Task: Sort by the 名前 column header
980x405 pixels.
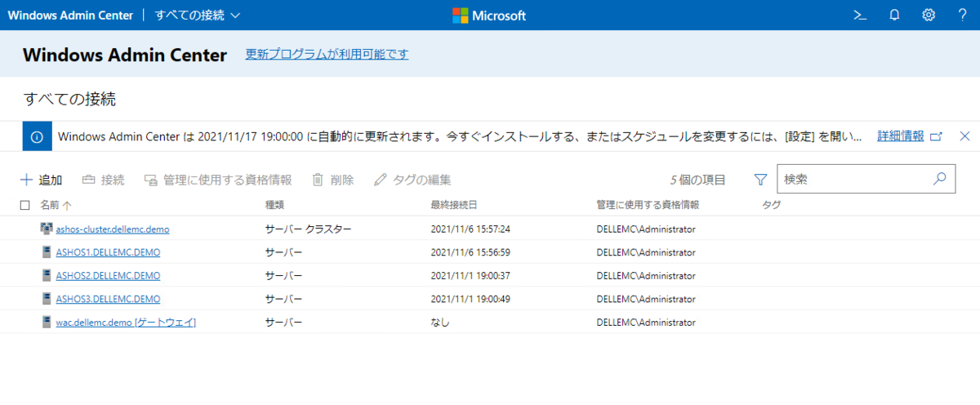Action: click(x=56, y=205)
